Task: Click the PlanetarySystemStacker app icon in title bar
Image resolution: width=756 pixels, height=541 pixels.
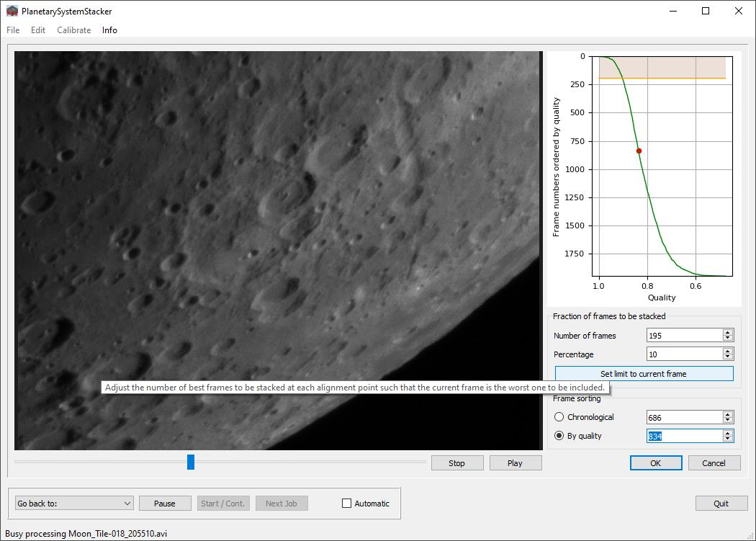Action: pyautogui.click(x=12, y=11)
